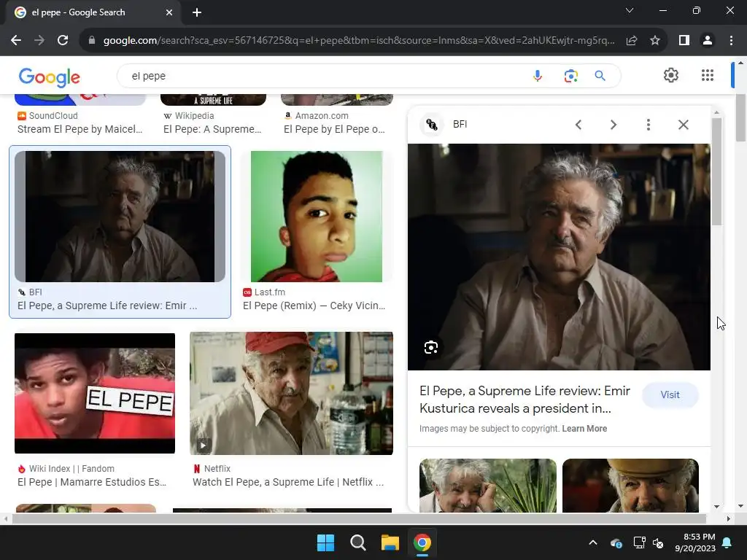Open File Explorer from taskbar

tap(390, 542)
